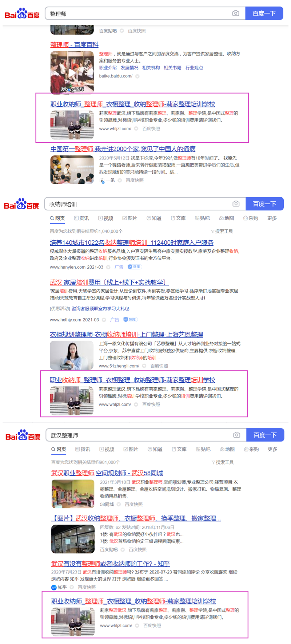The image size is (291, 644).
Task: Open 培养140城市1022名收纳整理师培训 ad link
Action: [132, 243]
